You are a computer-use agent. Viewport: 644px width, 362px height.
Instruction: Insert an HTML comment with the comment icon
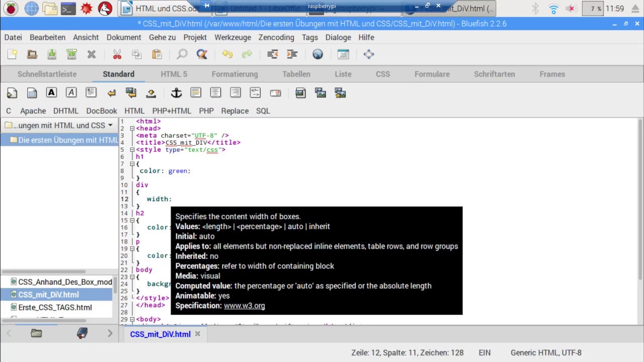(255, 93)
